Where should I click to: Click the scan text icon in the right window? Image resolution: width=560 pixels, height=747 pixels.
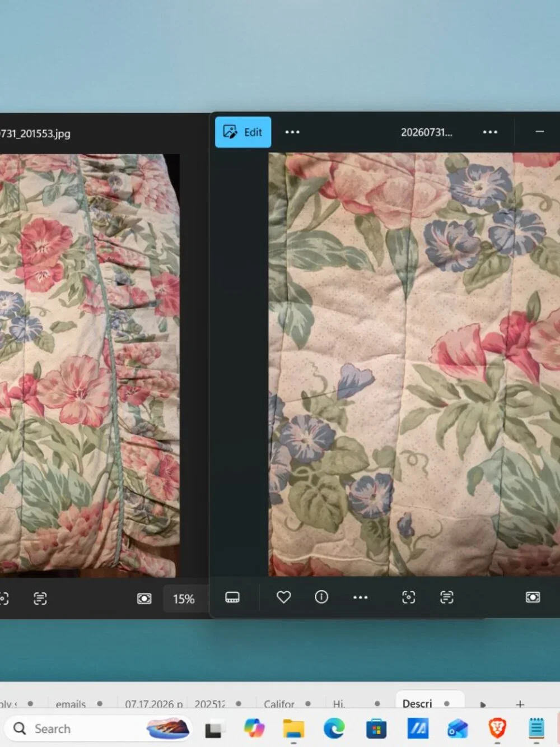point(447,597)
